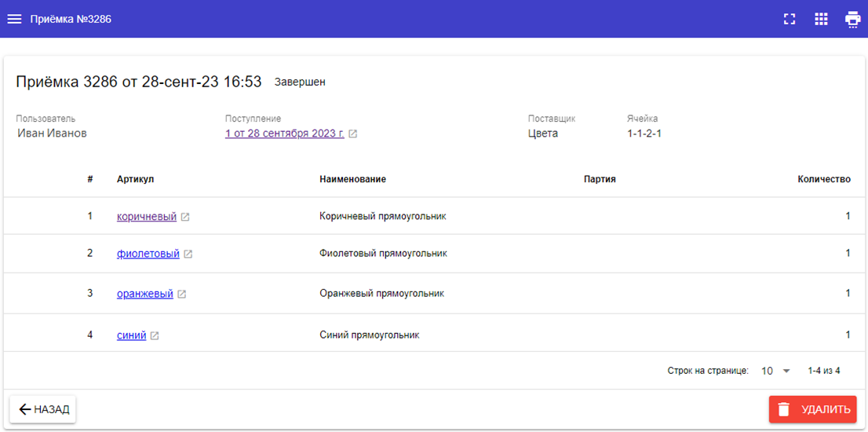Image resolution: width=868 pixels, height=432 pixels.
Task: Click the print icon
Action: [x=852, y=19]
